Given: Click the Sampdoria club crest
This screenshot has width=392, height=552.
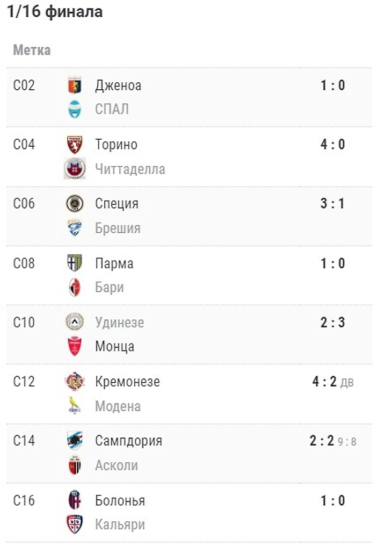Looking at the screenshot, I should click(75, 441).
